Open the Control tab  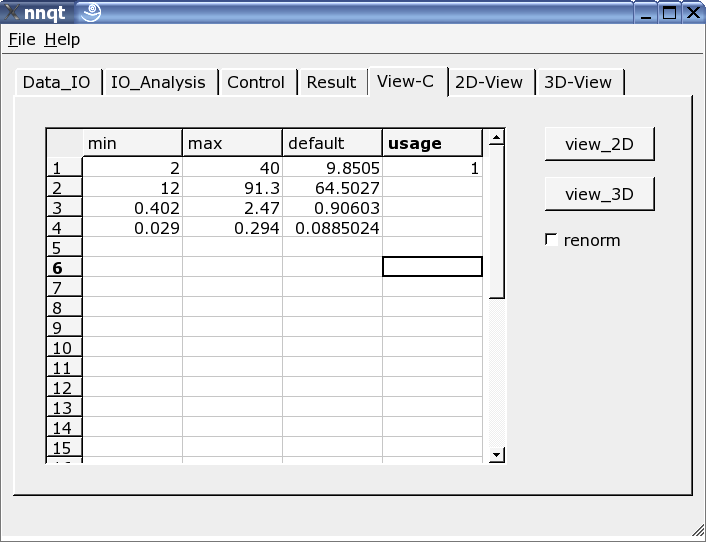(256, 82)
